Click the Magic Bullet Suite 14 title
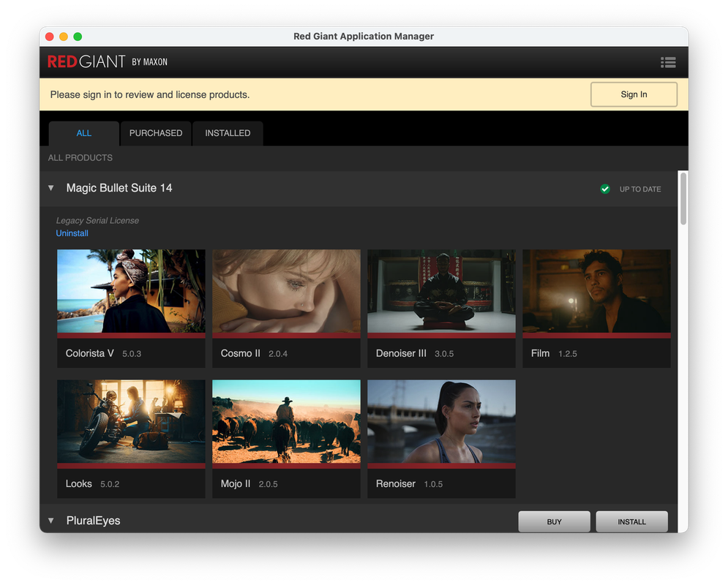This screenshot has width=728, height=585. pyautogui.click(x=119, y=188)
